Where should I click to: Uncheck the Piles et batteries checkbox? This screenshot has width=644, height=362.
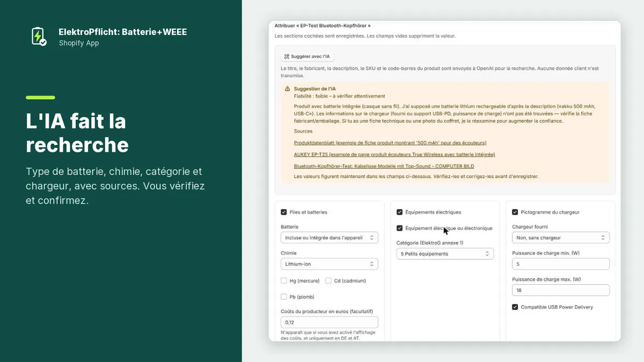pyautogui.click(x=284, y=212)
